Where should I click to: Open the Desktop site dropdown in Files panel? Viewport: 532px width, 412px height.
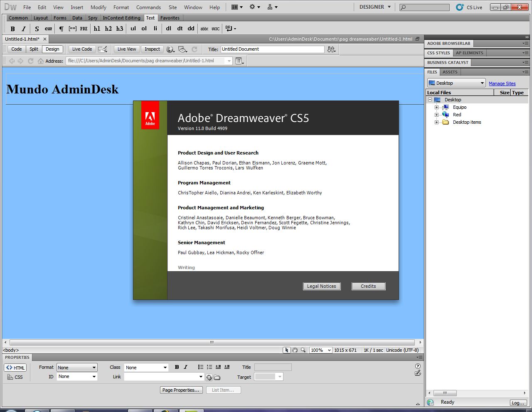(456, 83)
